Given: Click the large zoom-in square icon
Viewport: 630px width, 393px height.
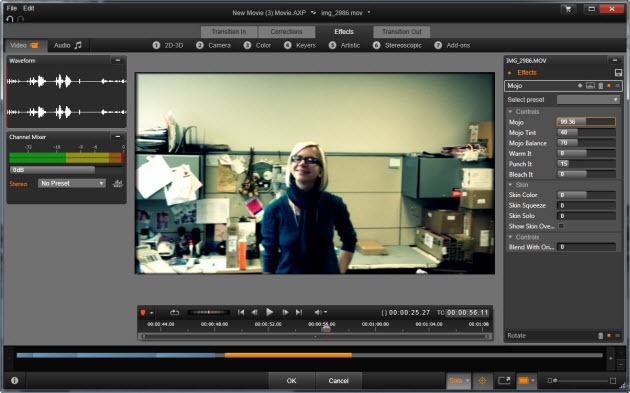Looking at the screenshot, I should [612, 380].
